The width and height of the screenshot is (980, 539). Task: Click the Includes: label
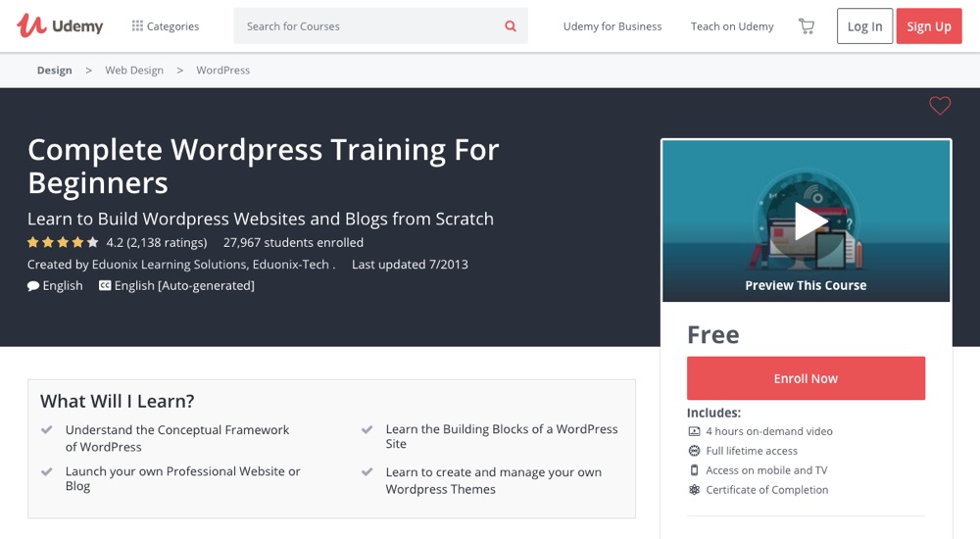pyautogui.click(x=713, y=413)
